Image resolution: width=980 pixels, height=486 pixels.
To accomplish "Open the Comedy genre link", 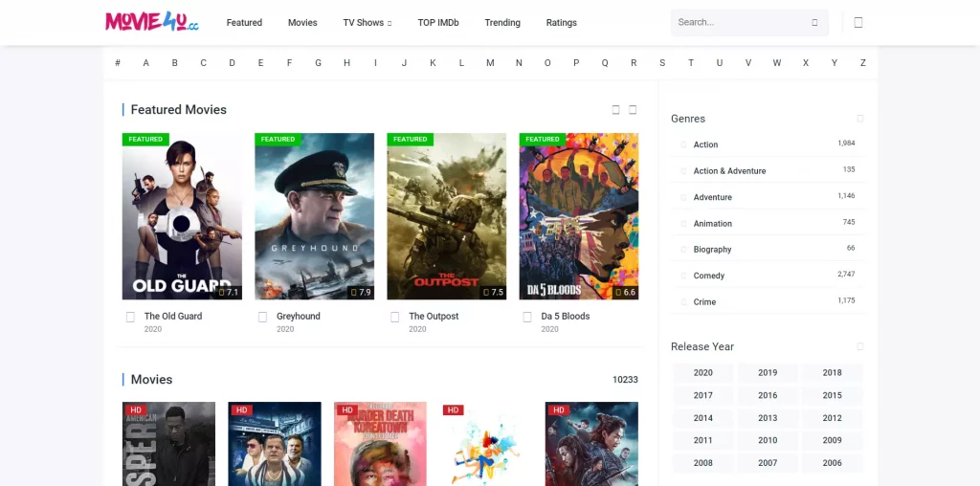I will [x=709, y=276].
